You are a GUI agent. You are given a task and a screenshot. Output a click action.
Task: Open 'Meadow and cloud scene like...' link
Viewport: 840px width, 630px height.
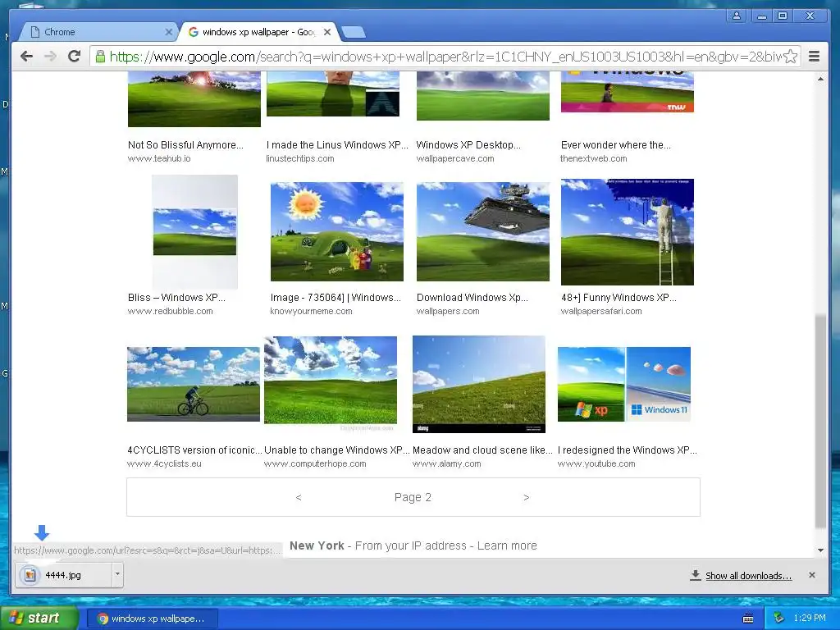[x=482, y=450]
